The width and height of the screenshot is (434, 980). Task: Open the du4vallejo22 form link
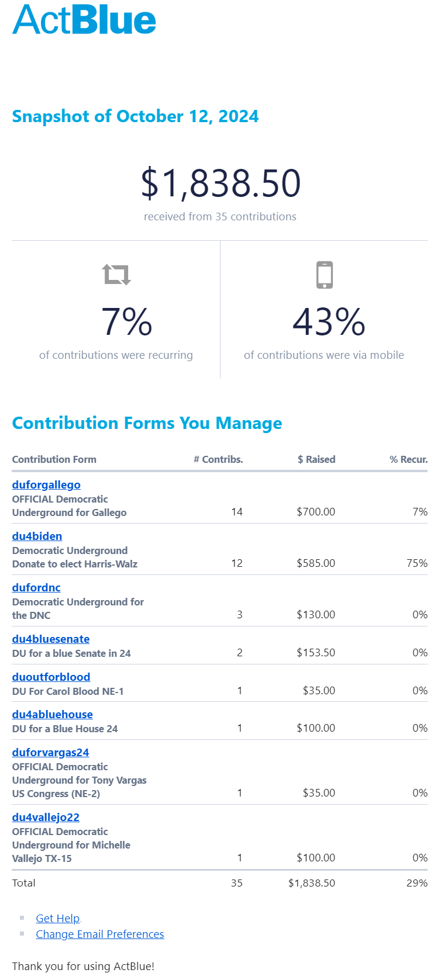[x=46, y=817]
